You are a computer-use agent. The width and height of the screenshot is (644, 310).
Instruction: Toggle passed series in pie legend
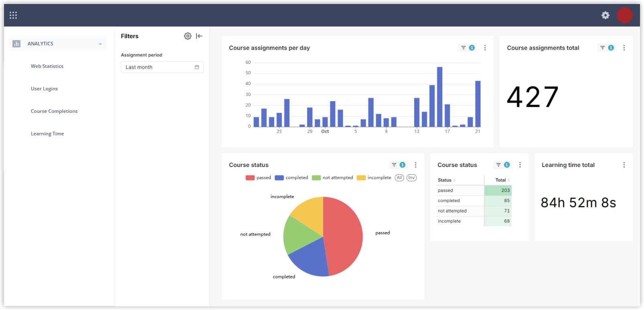tap(258, 178)
